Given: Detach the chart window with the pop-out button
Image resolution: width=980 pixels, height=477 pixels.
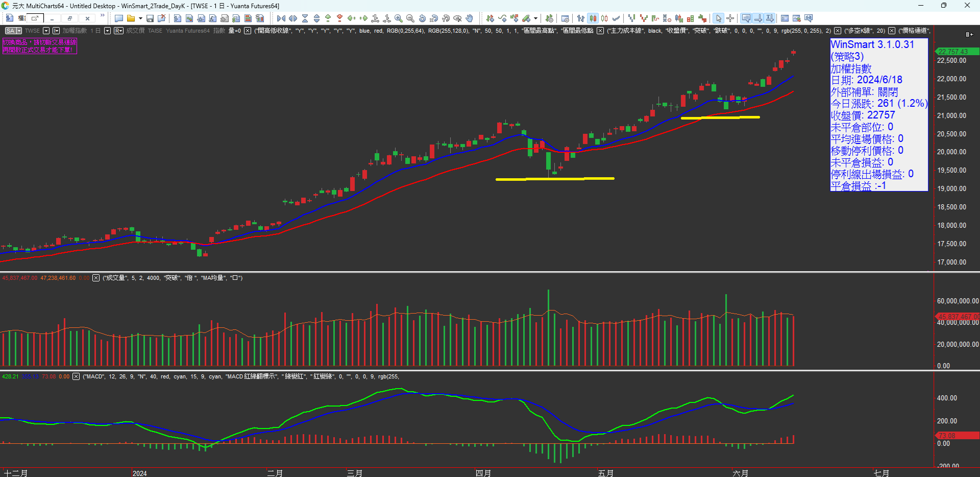Looking at the screenshot, I should click(35, 18).
